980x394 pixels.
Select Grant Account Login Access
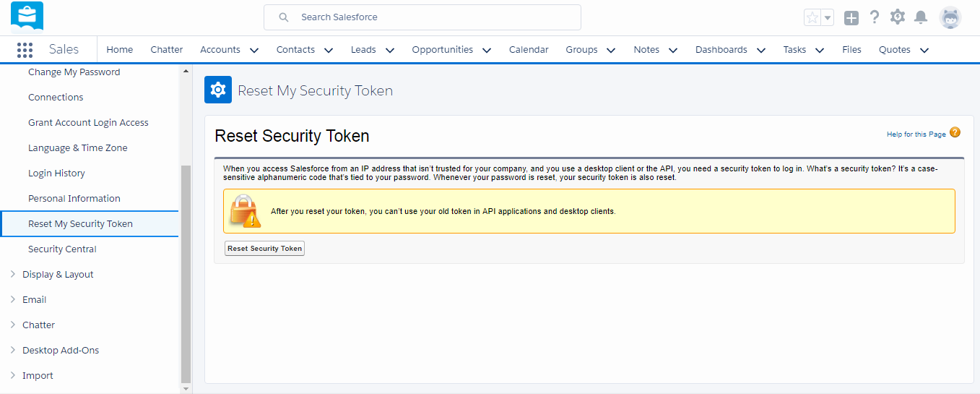pos(88,123)
